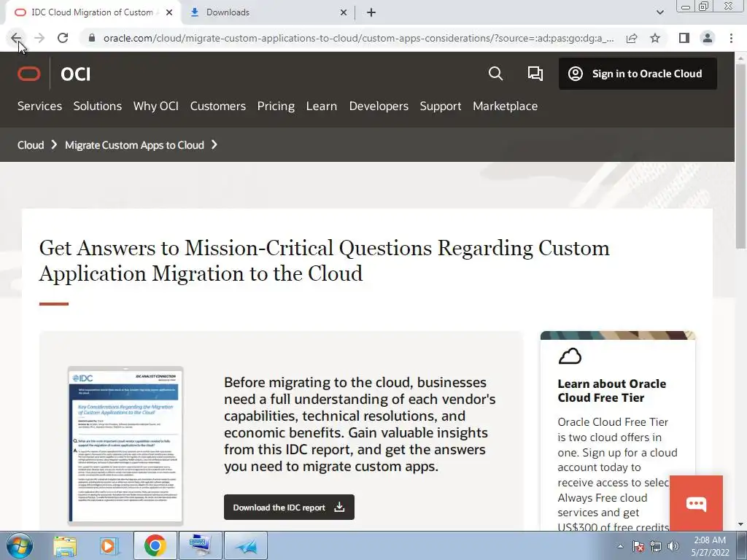Open the Oracle site search icon
Screen dimensions: 747x560
495,74
